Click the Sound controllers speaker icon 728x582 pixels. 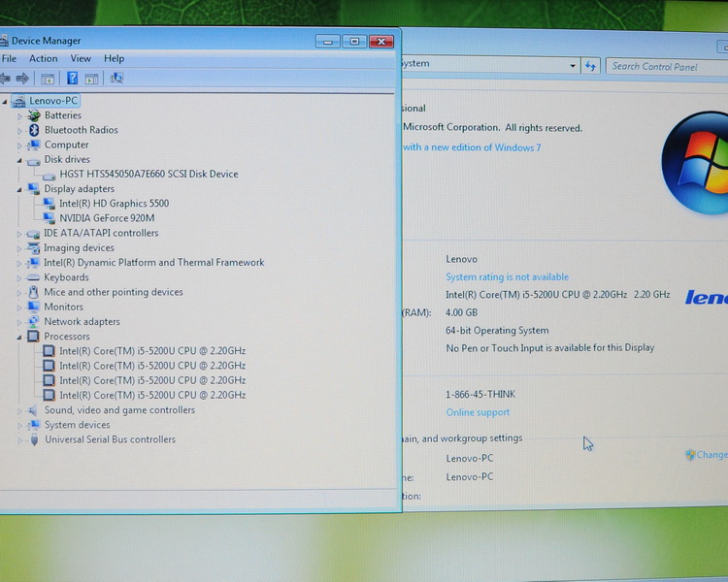[x=32, y=410]
